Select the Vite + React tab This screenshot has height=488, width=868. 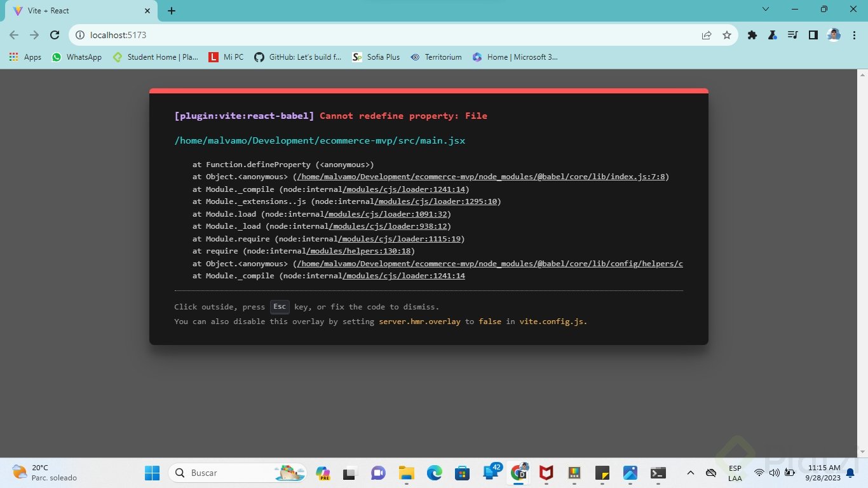82,11
